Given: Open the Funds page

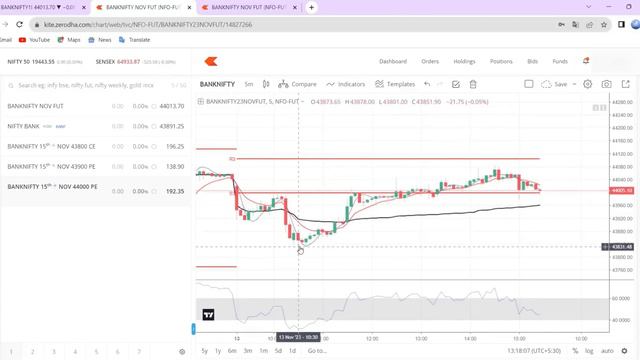Looking at the screenshot, I should coord(560,61).
